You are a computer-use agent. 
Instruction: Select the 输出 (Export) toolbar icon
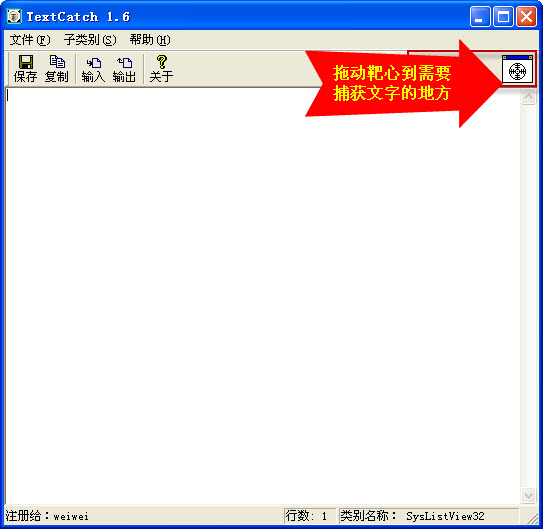point(125,63)
